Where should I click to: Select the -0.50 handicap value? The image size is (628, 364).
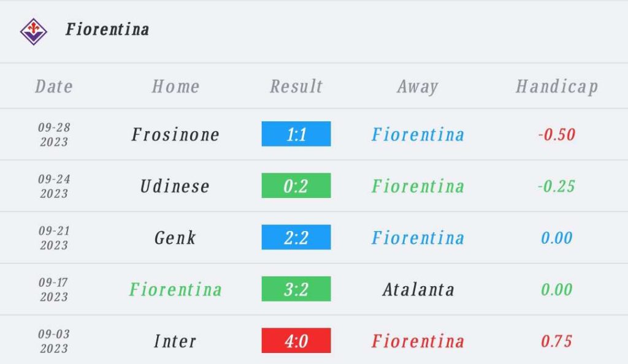[x=557, y=134]
